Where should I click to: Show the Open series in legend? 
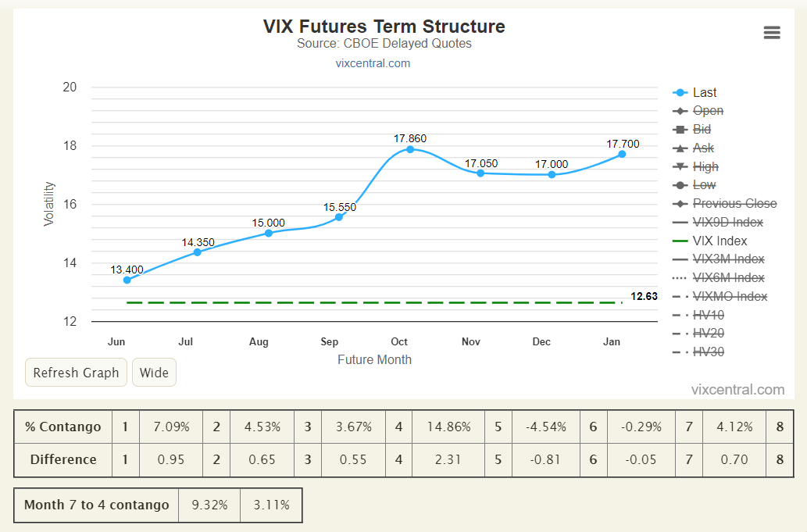click(708, 111)
